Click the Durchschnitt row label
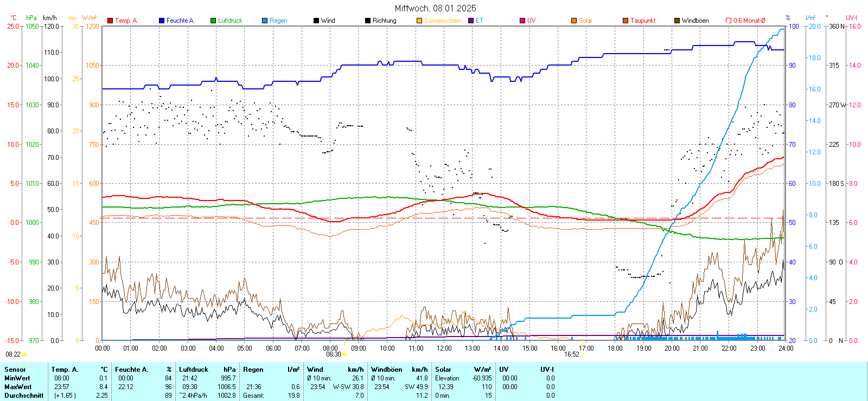 24,396
